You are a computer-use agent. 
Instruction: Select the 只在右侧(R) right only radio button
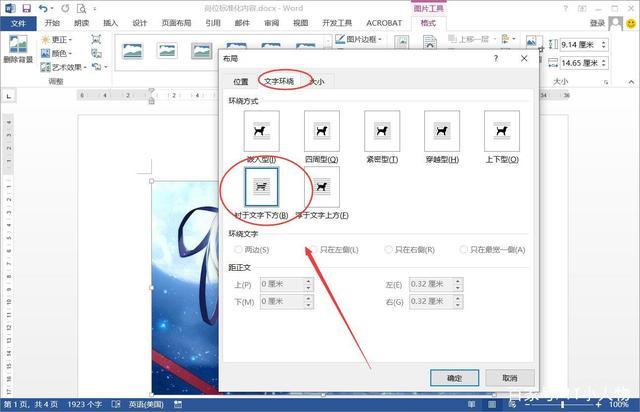(x=389, y=249)
